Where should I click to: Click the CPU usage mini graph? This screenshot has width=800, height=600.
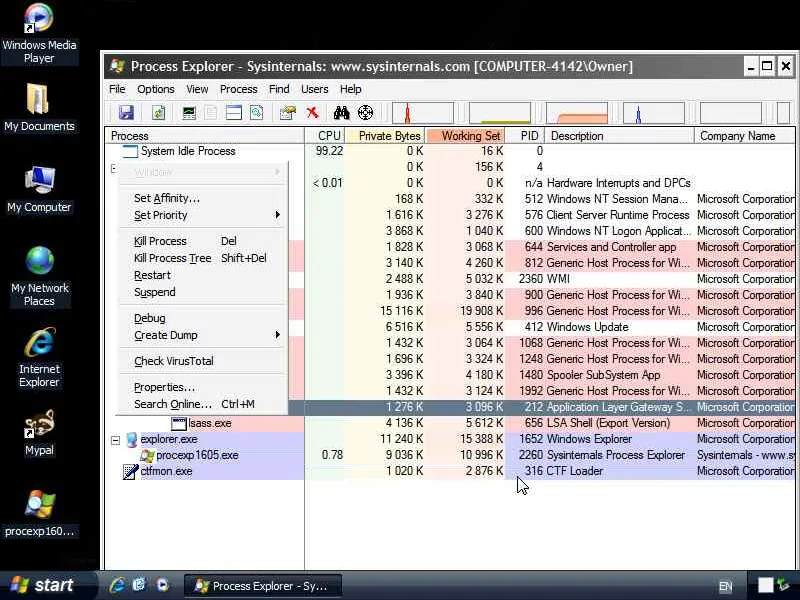click(x=422, y=113)
